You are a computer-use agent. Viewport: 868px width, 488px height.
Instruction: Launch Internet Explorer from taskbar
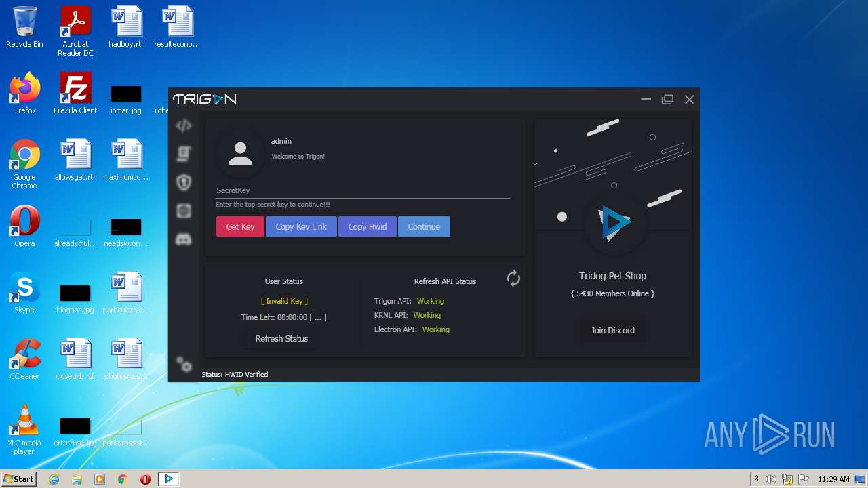[x=54, y=479]
